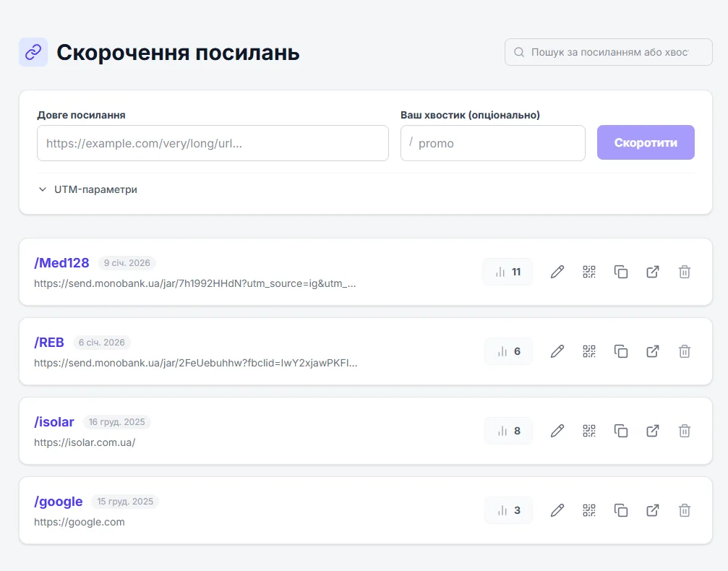The width and height of the screenshot is (728, 571).
Task: Open /isolar link externally
Action: point(653,431)
